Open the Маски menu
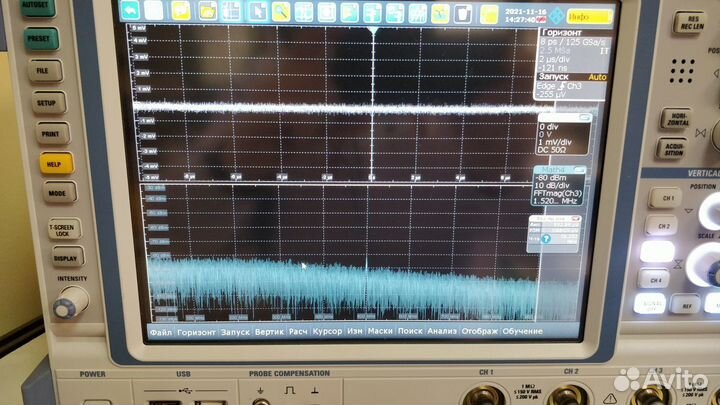This screenshot has width=720, height=405. tap(380, 331)
